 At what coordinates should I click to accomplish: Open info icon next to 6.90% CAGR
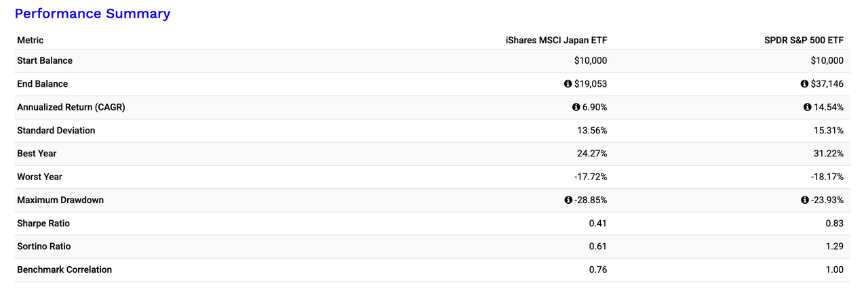click(576, 107)
